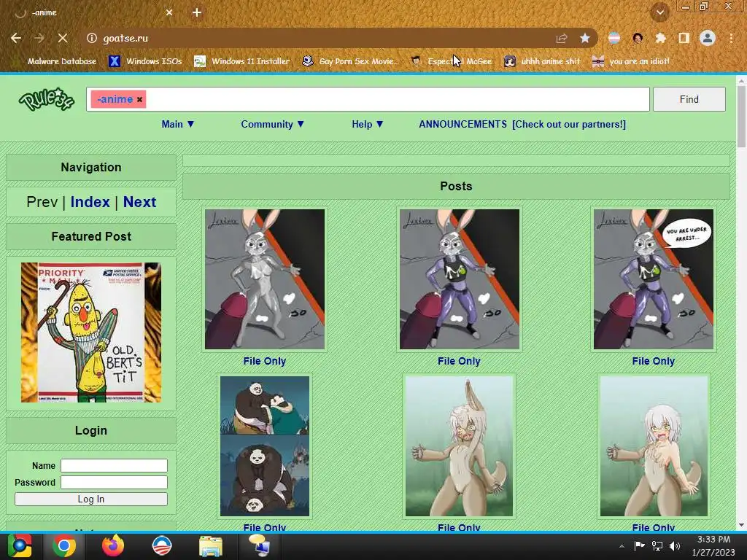The height and width of the screenshot is (560, 747).
Task: Open the Windows ISOs bookmark
Action: point(145,61)
